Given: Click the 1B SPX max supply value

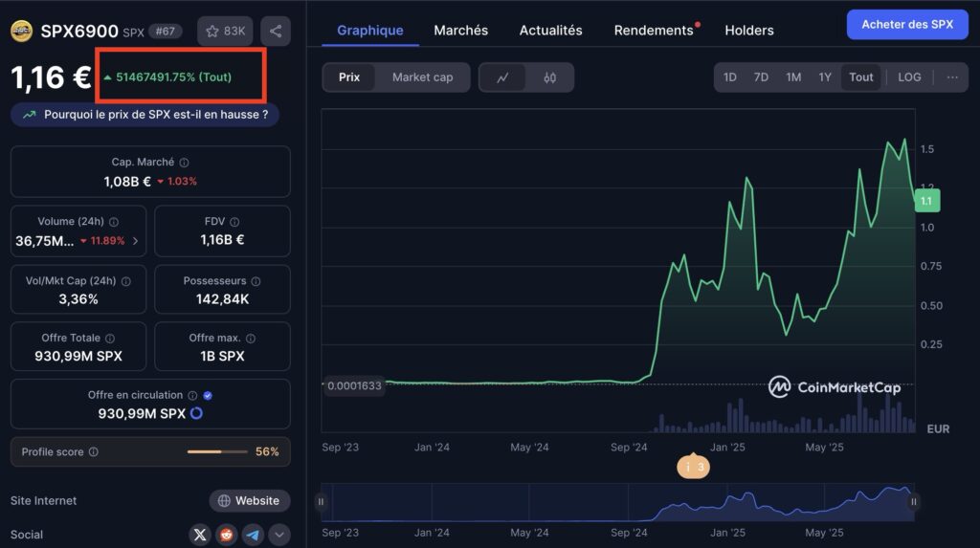Looking at the screenshot, I should coord(222,356).
